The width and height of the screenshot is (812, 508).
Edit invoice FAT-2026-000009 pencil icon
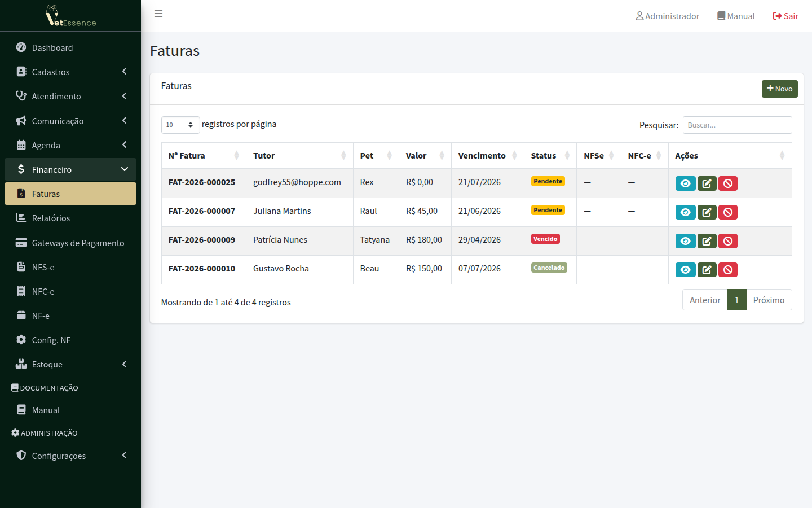pyautogui.click(x=707, y=241)
